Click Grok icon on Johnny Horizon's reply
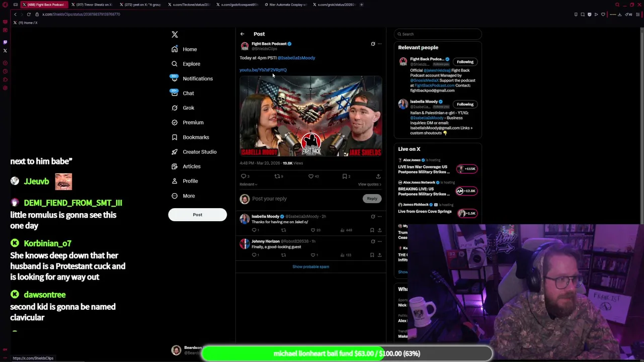Screen dimensions: 644x362 point(373,241)
